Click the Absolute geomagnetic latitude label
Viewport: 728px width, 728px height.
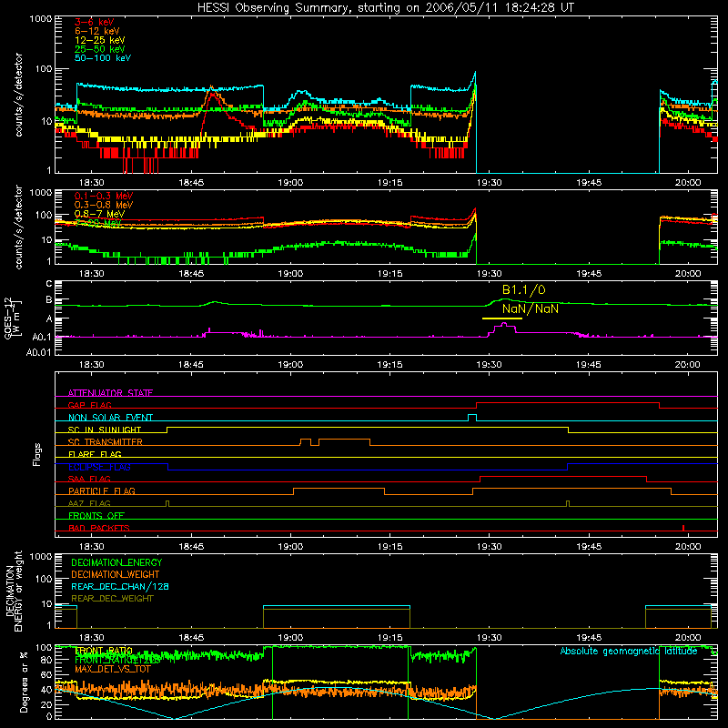pos(629,652)
